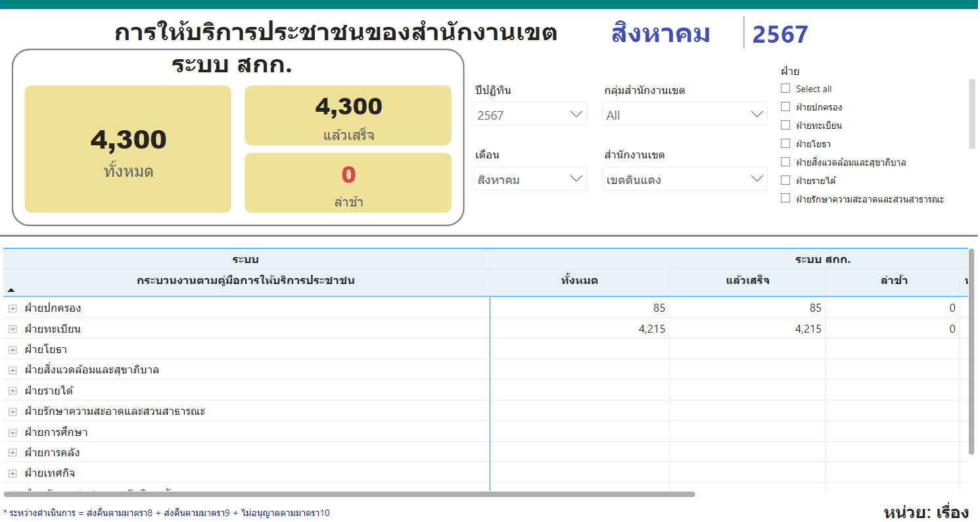Expand the ฝ่ายสิ่งแวดล้อมและสุขาภิบาล row plus icon
This screenshot has width=980, height=522.
coord(12,370)
